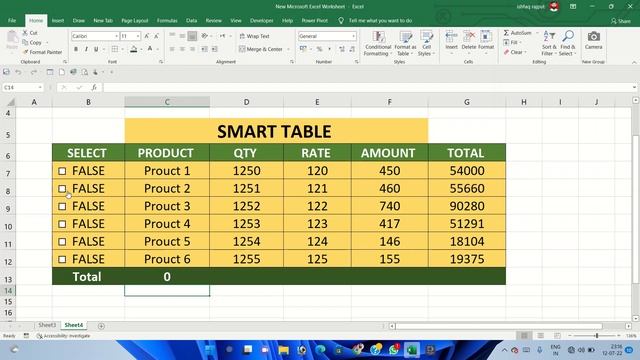
Task: Check the Prouct 1 row checkbox
Action: pyautogui.click(x=62, y=171)
